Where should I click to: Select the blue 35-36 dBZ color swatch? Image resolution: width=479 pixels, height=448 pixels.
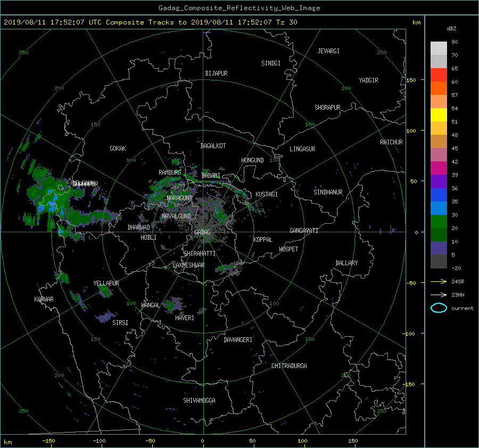pos(439,194)
